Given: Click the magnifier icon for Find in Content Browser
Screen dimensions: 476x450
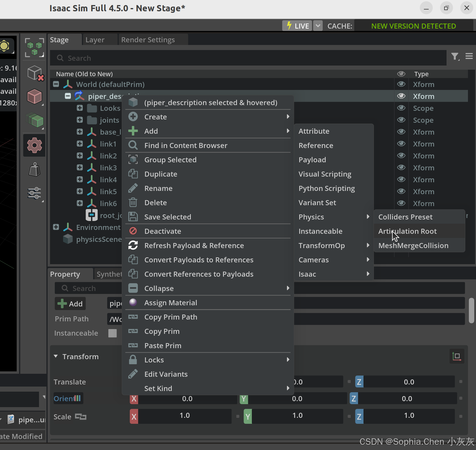Looking at the screenshot, I should (x=133, y=145).
